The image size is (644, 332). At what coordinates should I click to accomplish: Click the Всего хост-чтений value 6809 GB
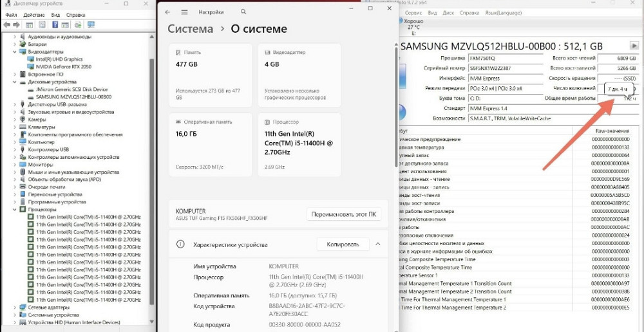click(618, 59)
